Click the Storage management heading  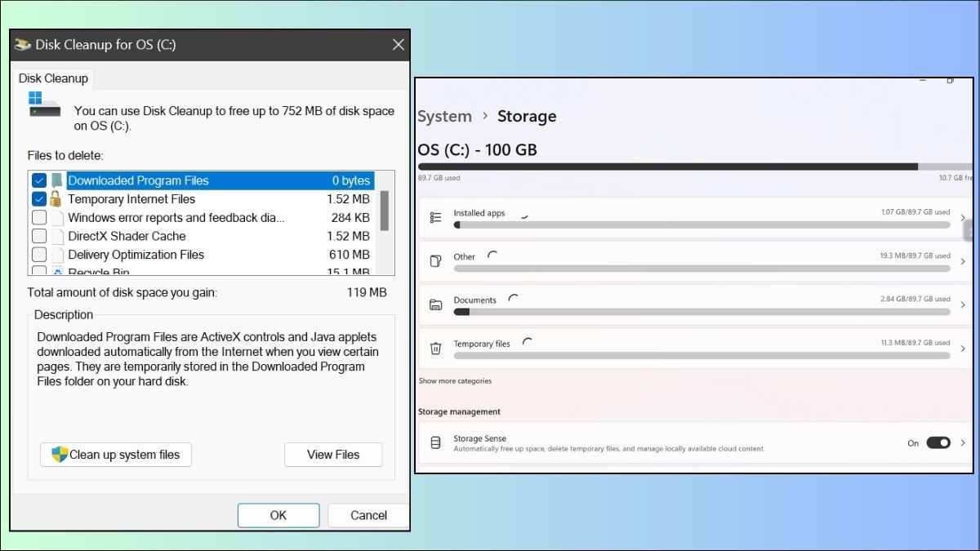tap(459, 412)
